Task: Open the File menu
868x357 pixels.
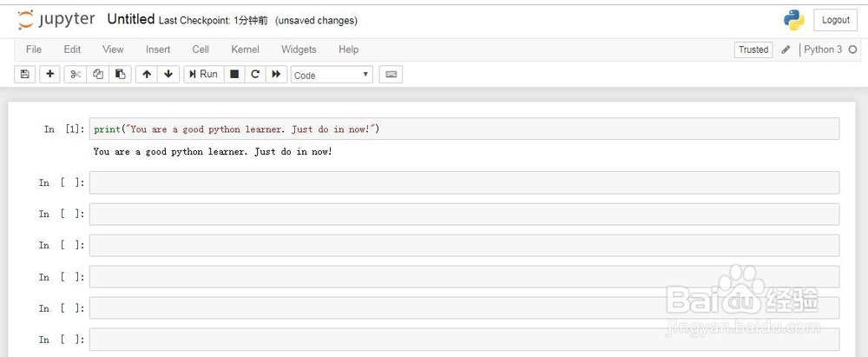Action: [x=34, y=50]
